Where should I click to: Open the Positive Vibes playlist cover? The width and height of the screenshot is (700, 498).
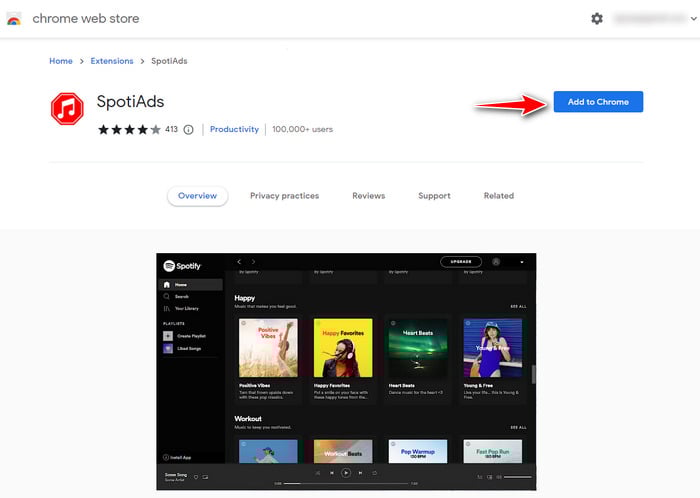click(x=268, y=348)
